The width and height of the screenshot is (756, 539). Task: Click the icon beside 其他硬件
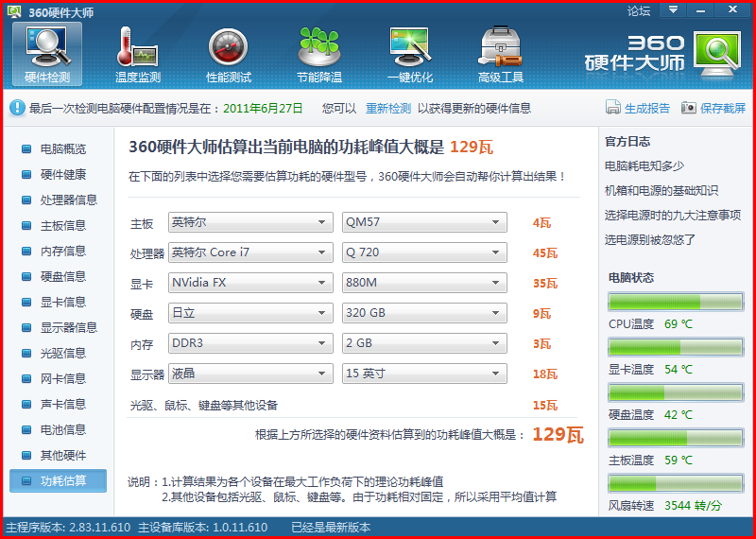tap(26, 456)
